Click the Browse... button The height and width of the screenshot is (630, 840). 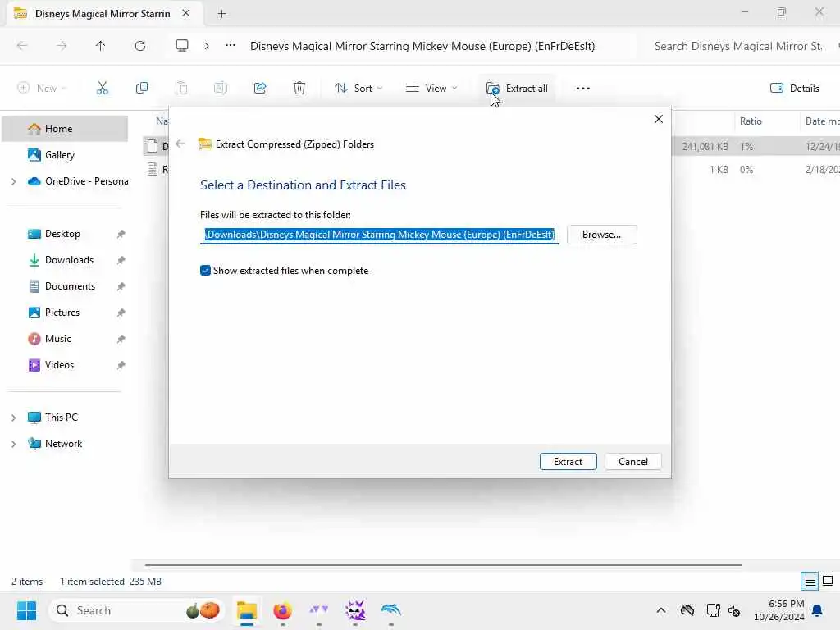(x=601, y=235)
